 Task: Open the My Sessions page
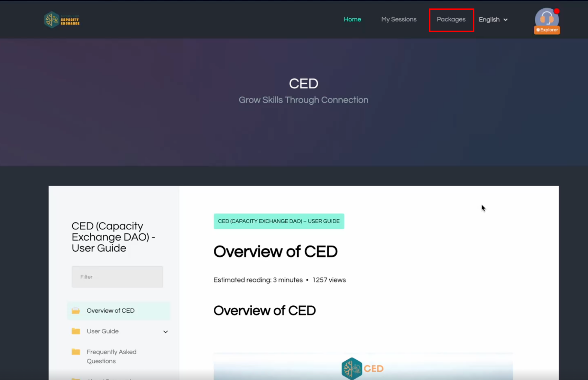click(x=398, y=20)
